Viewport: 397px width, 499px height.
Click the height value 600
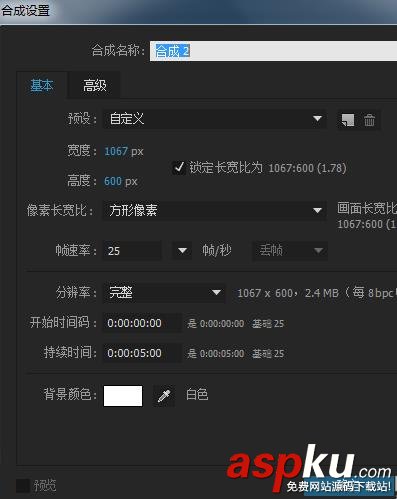tap(113, 181)
